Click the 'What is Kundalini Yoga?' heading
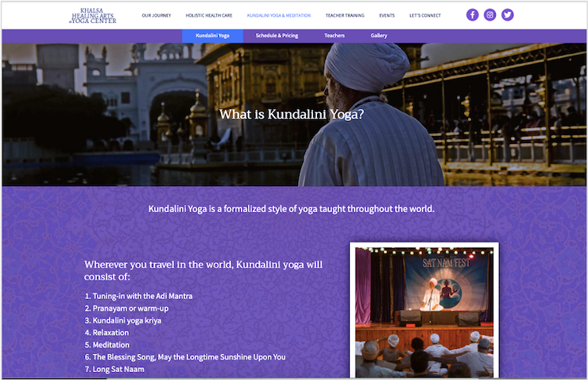 tap(292, 114)
